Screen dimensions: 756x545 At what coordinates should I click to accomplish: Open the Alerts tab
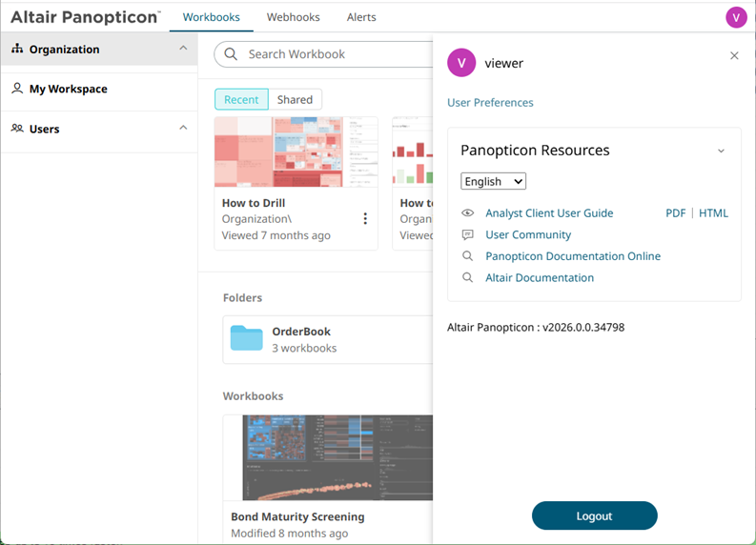(x=361, y=17)
